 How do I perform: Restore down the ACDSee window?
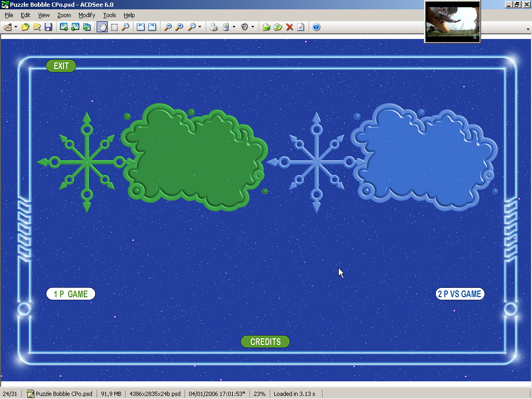click(x=517, y=5)
